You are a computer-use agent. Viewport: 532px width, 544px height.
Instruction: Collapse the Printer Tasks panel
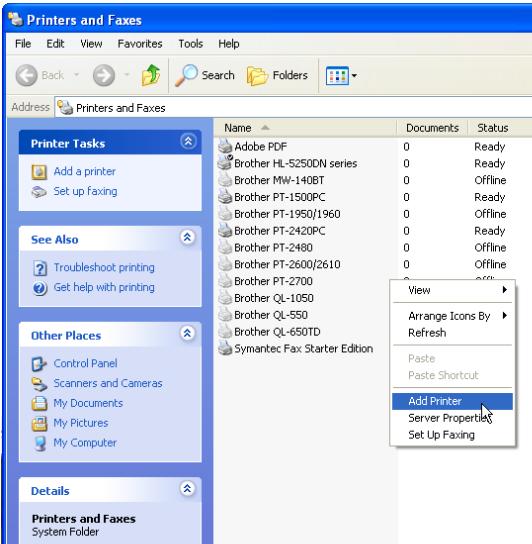[188, 141]
